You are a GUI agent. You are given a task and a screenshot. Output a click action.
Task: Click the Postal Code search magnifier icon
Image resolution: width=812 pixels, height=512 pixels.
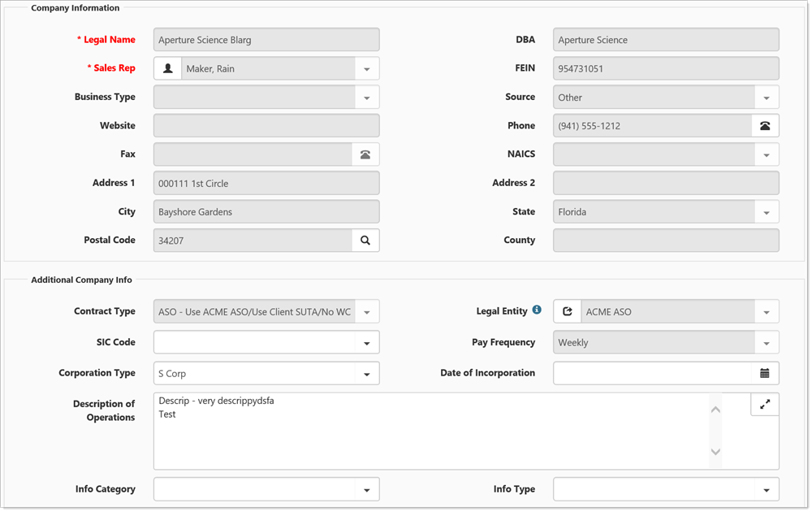coord(365,241)
